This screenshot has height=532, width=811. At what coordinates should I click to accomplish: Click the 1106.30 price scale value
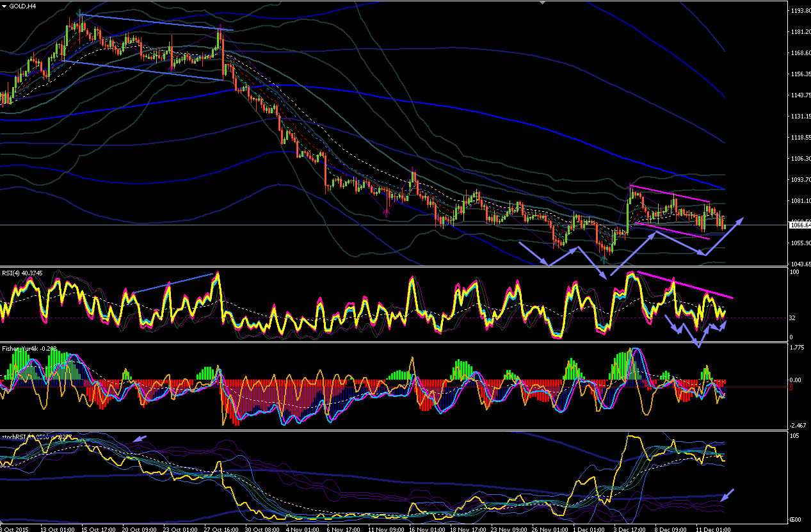click(799, 159)
